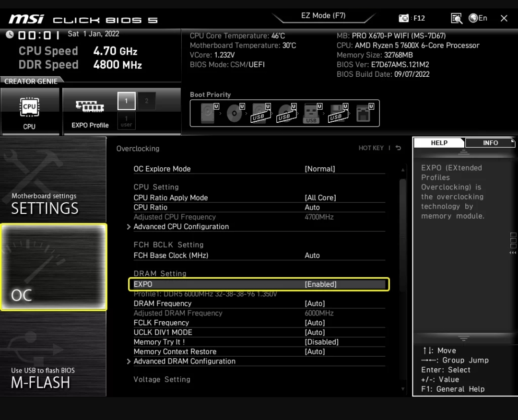Viewport: 518px width, 420px height.
Task: Click the MSI logo
Action: tap(26, 19)
